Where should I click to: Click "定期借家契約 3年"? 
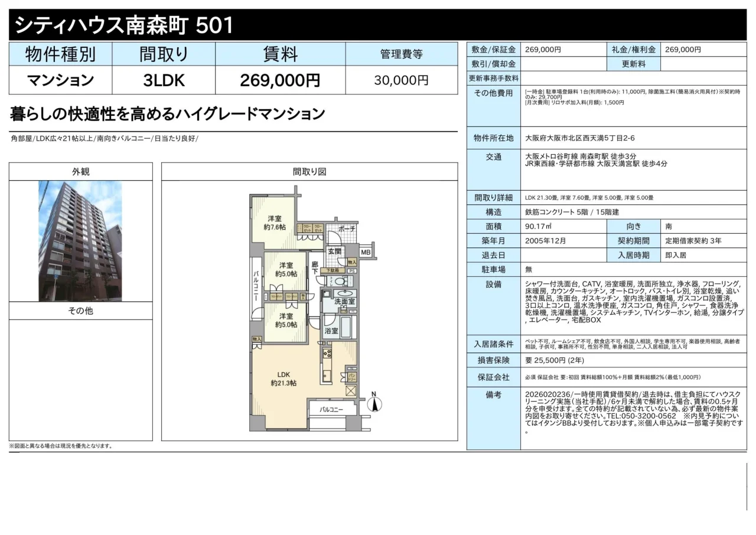(x=693, y=241)
